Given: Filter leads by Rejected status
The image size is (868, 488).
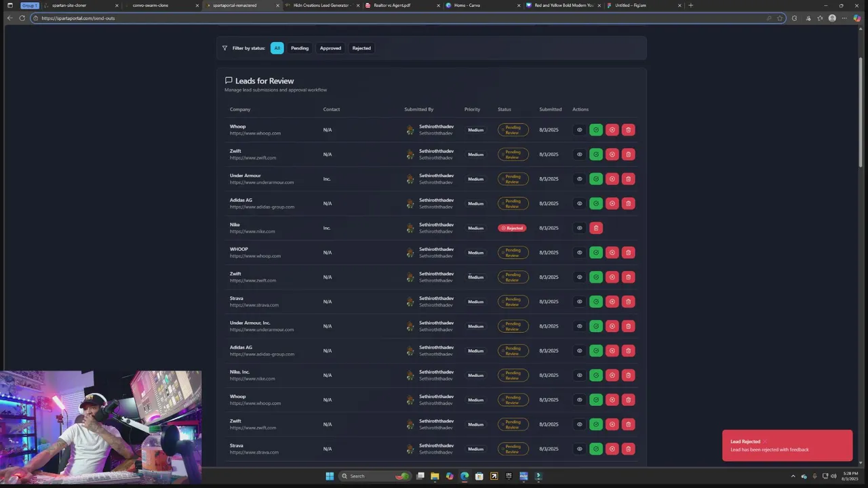Looking at the screenshot, I should 361,48.
